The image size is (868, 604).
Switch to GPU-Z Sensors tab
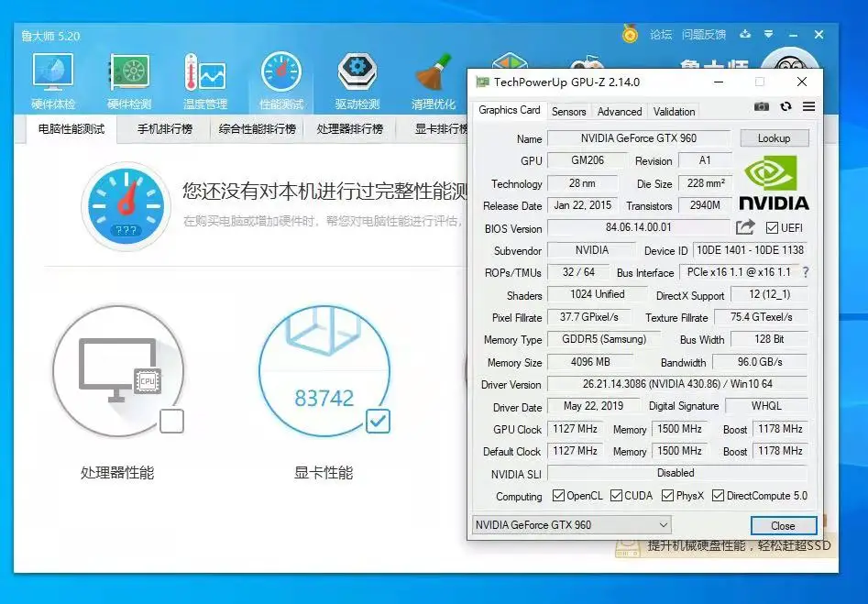568,111
